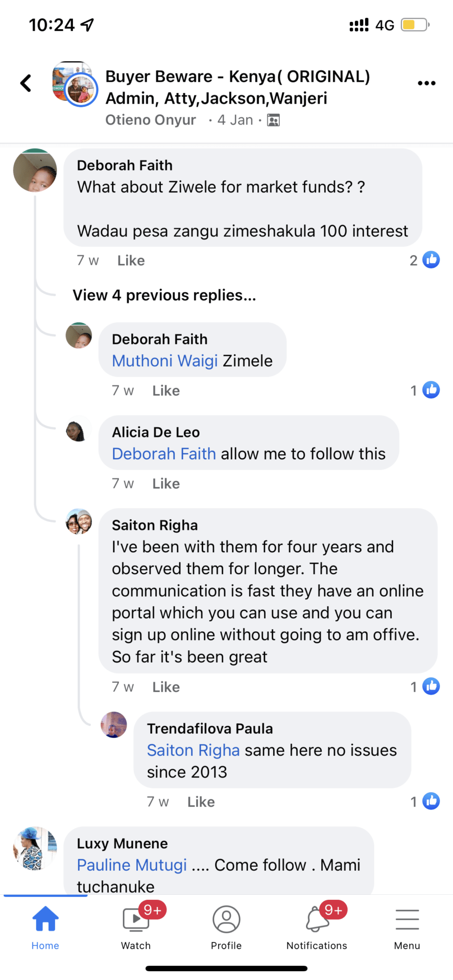Tap Saiton Righa's profile avatar

[79, 522]
